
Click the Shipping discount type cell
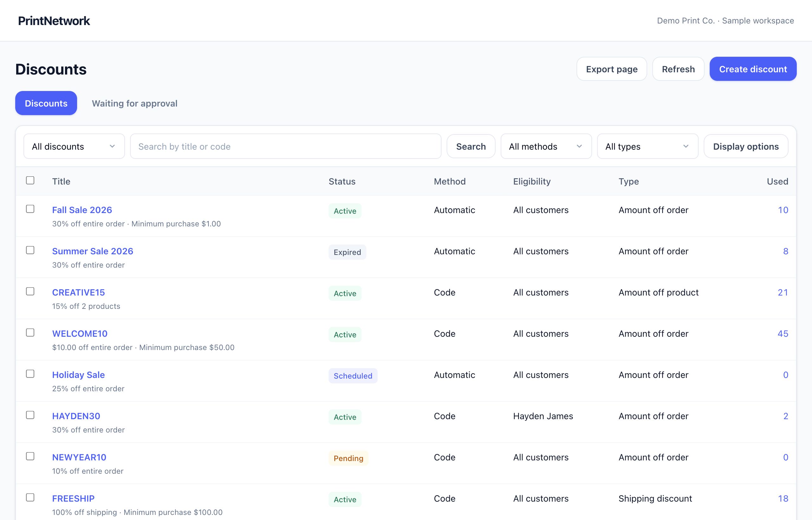click(x=655, y=498)
